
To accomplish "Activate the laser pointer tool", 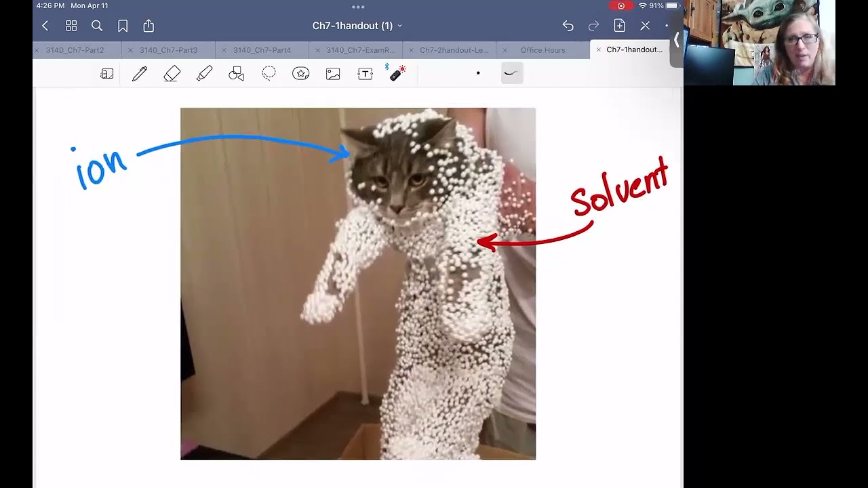I will pyautogui.click(x=397, y=73).
